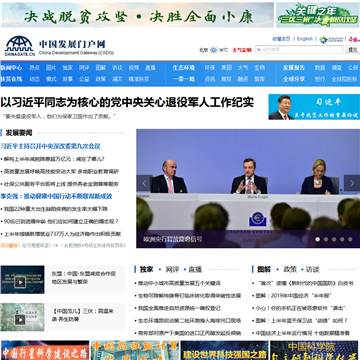Viewport: 360px width, 360px height.
Task: Open the 公益 nav item
Action: (84, 79)
